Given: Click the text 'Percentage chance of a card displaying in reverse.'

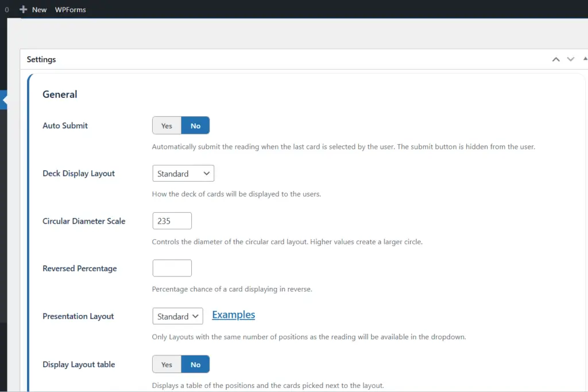Looking at the screenshot, I should pos(232,289).
